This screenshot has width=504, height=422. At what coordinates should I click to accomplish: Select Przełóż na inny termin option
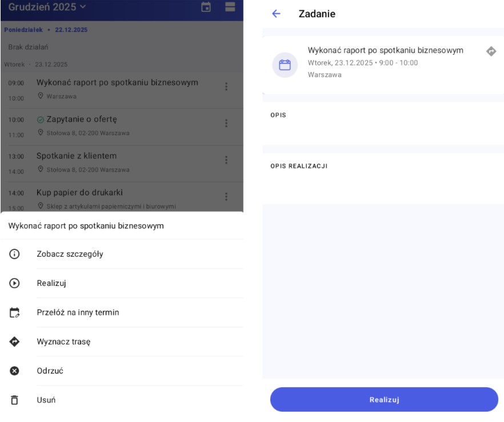78,312
